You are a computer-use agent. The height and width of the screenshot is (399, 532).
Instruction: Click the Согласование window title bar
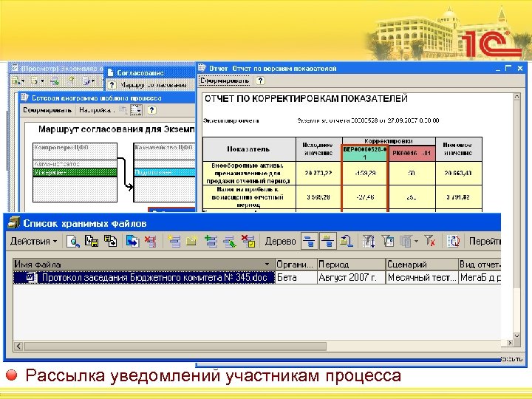click(150, 72)
